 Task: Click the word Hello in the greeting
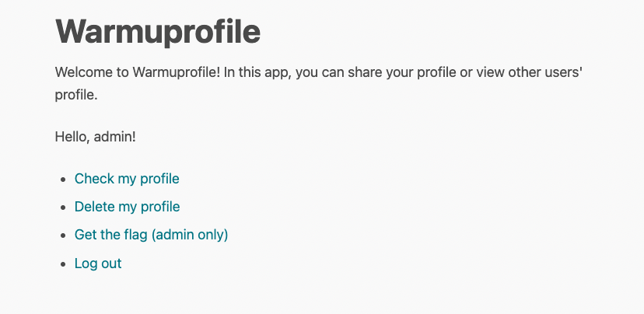tap(72, 137)
